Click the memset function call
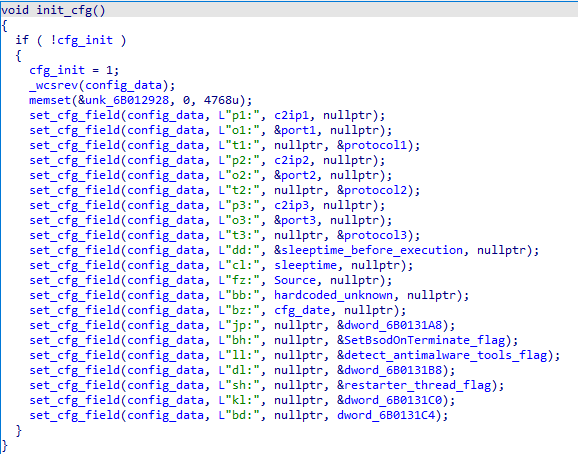This screenshot has width=578, height=454. (x=50, y=100)
